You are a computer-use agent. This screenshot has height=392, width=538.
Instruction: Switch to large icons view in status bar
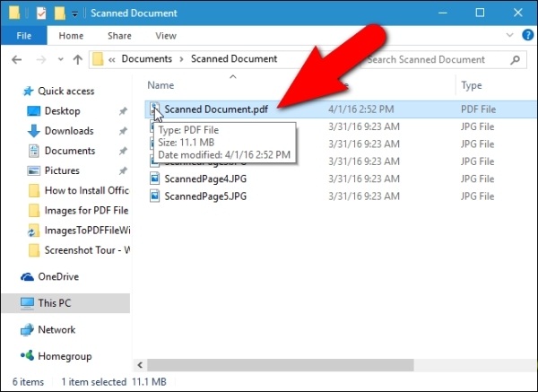[525, 382]
